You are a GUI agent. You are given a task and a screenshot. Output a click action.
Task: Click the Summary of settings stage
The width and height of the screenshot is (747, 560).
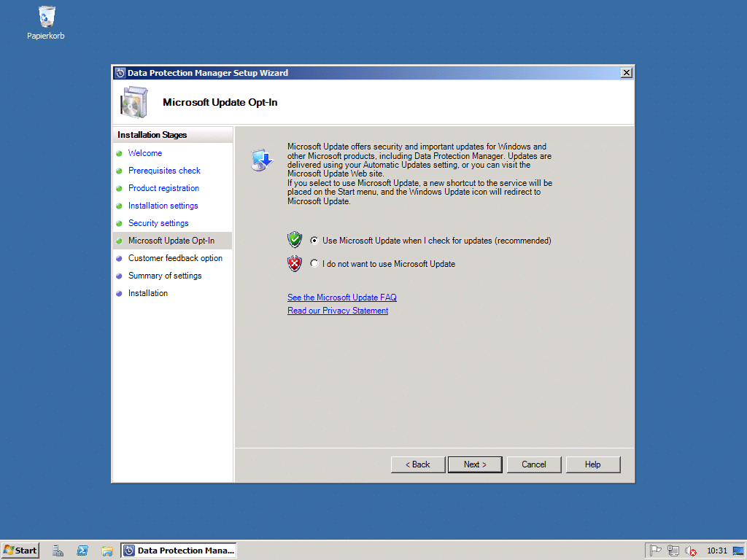[165, 276]
